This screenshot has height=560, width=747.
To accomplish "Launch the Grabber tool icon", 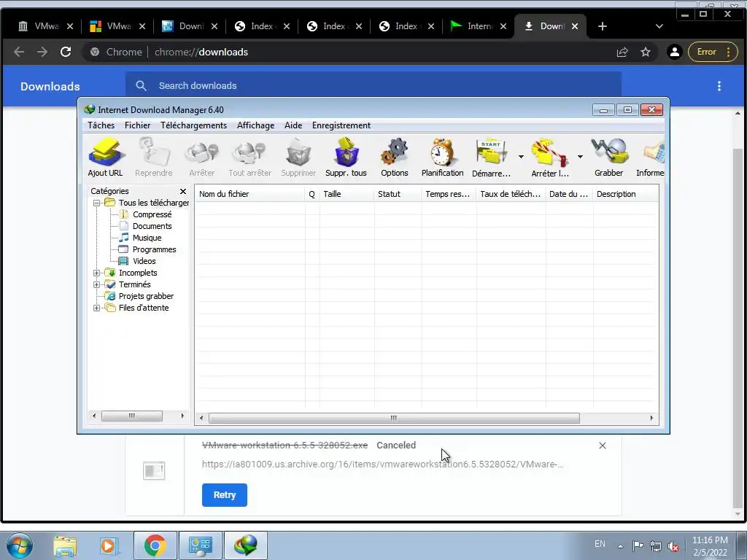I will point(609,157).
